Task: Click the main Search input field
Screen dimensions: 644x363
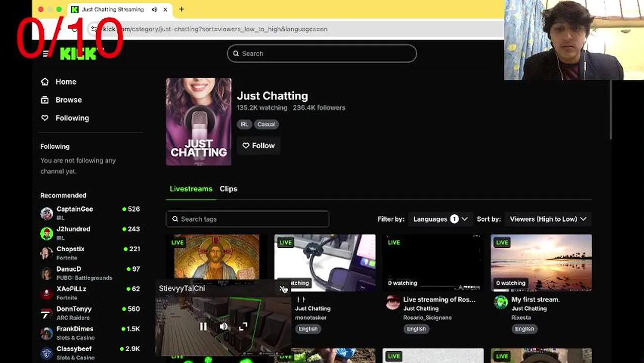Action: 322,53
